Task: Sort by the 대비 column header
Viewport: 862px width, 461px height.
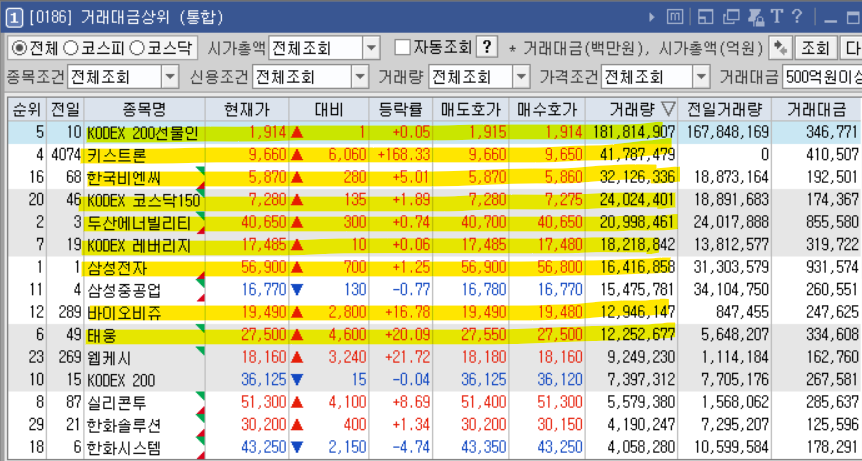Action: click(x=329, y=109)
